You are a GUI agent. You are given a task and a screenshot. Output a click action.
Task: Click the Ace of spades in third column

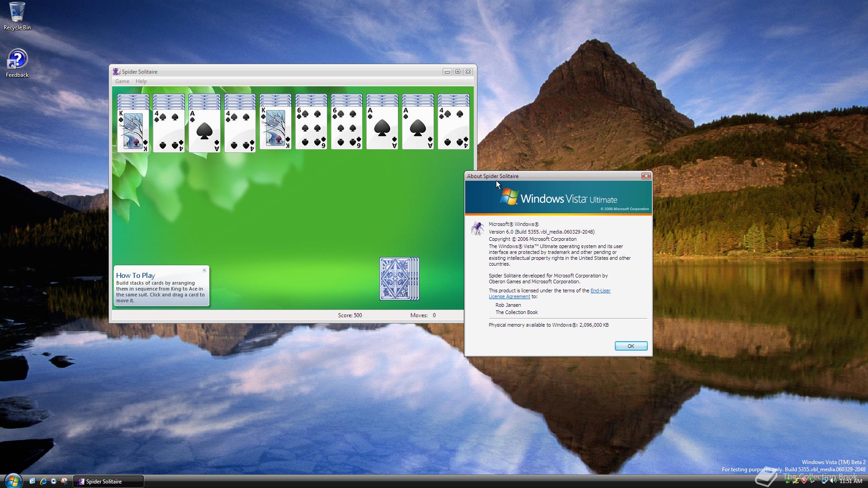click(x=204, y=131)
